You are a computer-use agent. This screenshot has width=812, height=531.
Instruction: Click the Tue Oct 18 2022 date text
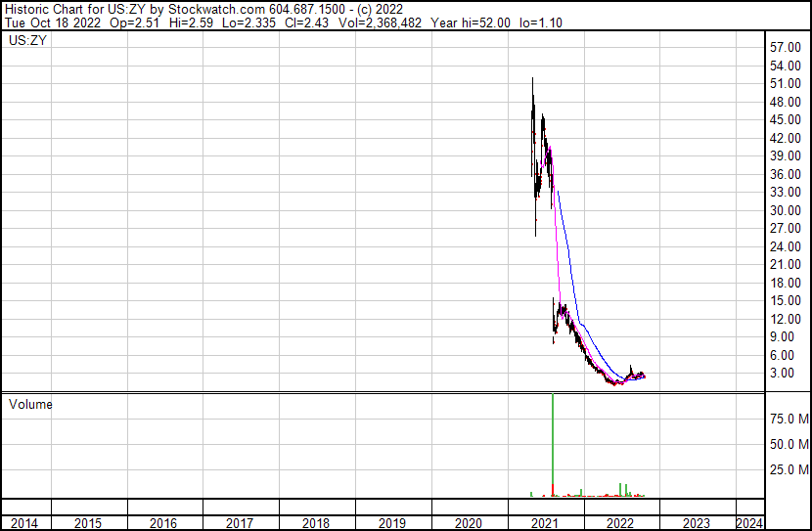click(x=47, y=22)
